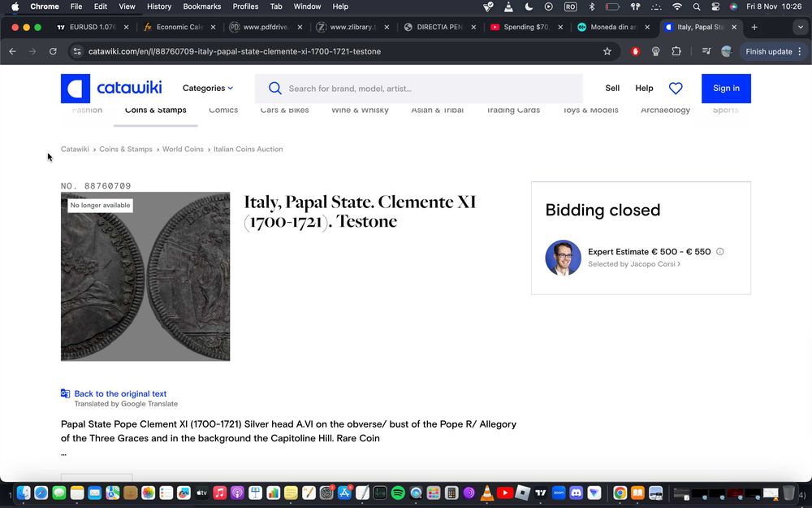Click the Chrome profile avatar
This screenshot has width=812, height=508.
(727, 51)
